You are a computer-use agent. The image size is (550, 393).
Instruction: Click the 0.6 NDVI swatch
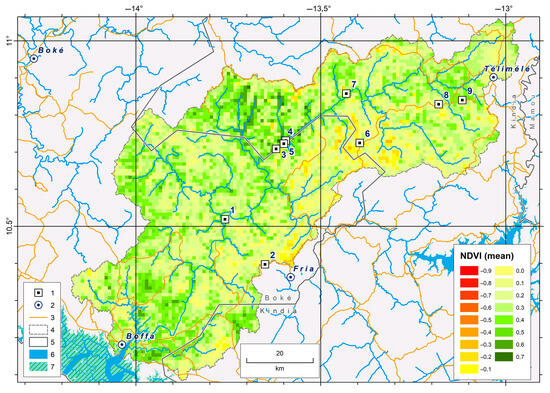pos(504,345)
